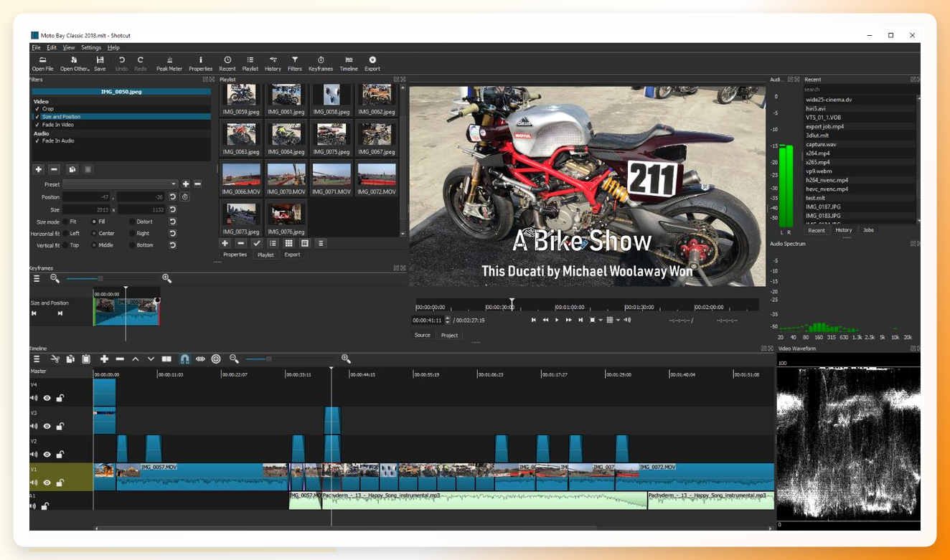950x560 pixels.
Task: Enable ripple all tracks target icon
Action: [216, 359]
